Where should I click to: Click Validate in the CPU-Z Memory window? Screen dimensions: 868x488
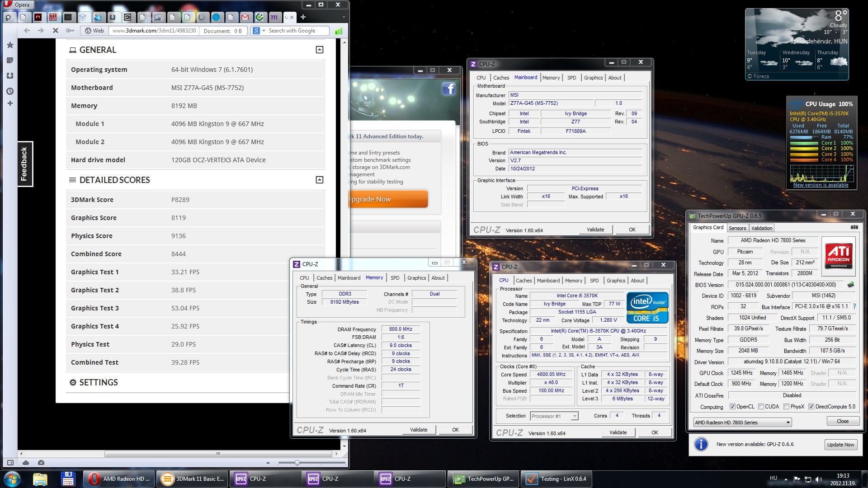(x=419, y=430)
